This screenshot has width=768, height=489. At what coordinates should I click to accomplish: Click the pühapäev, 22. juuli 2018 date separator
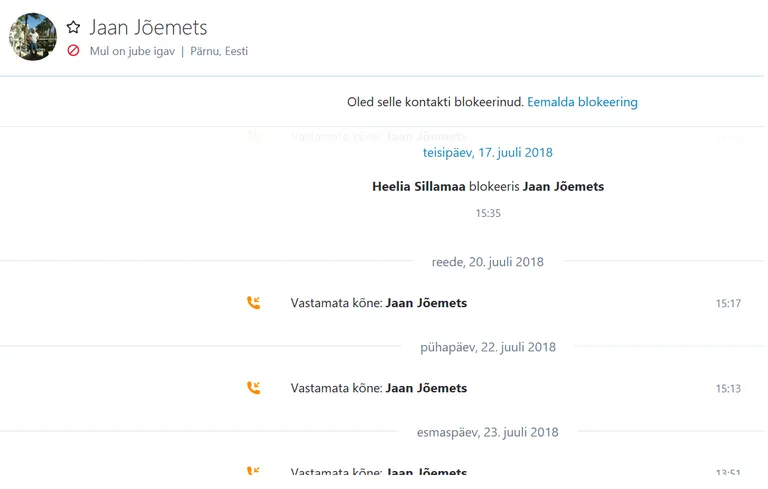point(488,347)
